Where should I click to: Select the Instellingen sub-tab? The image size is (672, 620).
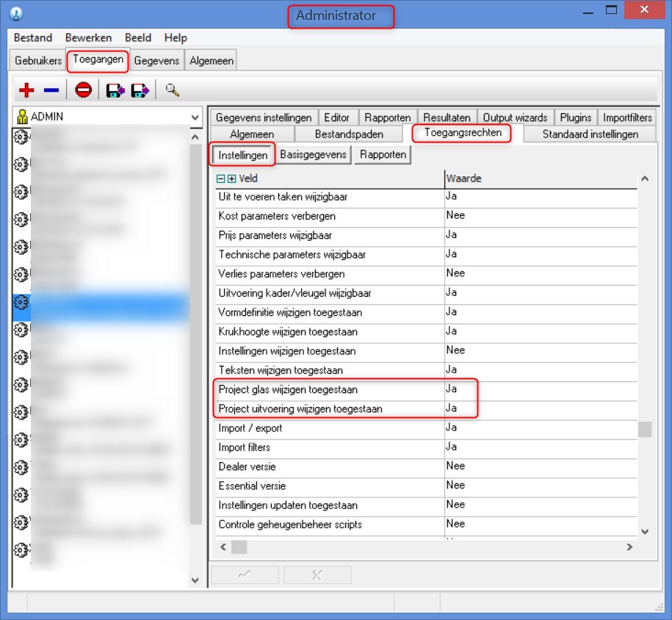tap(242, 155)
